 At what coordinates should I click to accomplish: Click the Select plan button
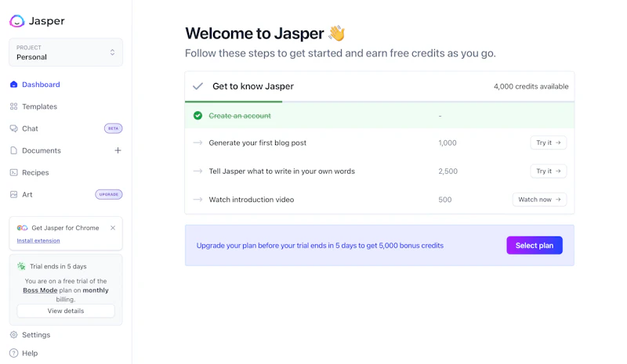click(534, 246)
